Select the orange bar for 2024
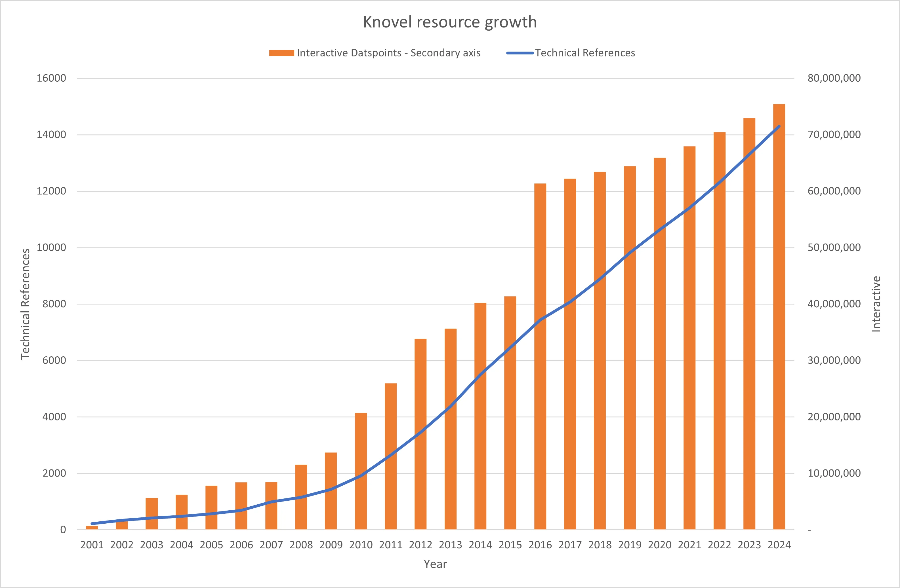 pos(779,317)
